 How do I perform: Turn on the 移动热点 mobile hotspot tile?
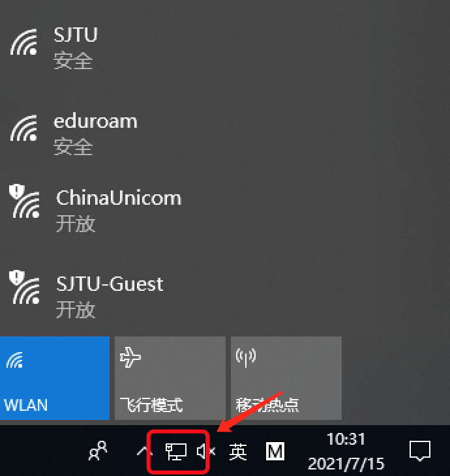286,378
